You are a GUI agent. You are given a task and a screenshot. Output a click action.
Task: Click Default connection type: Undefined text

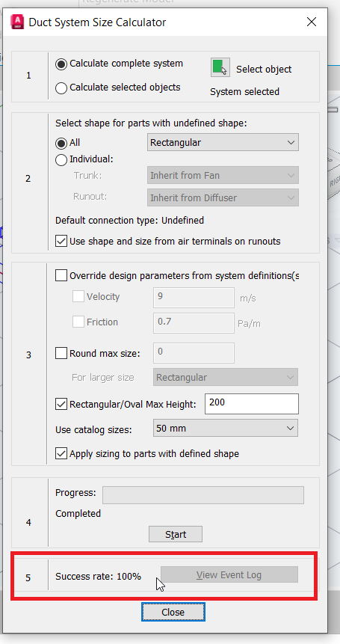[129, 221]
